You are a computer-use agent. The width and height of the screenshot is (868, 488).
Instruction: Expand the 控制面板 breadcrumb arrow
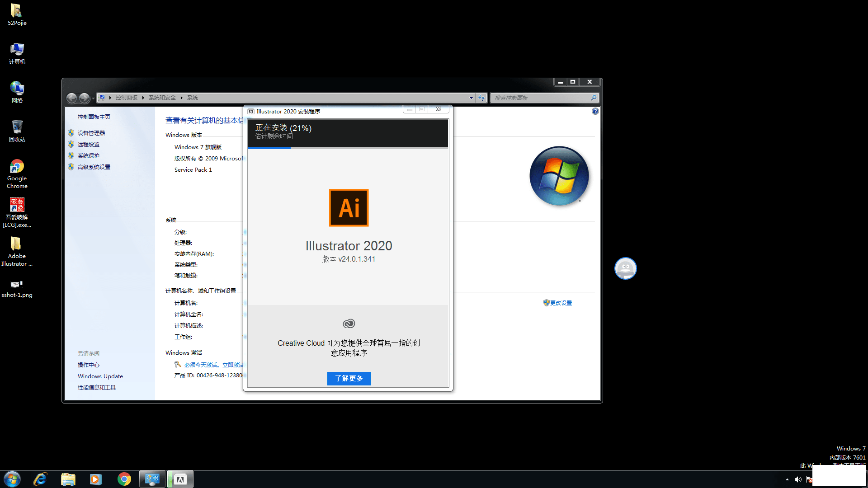point(143,98)
